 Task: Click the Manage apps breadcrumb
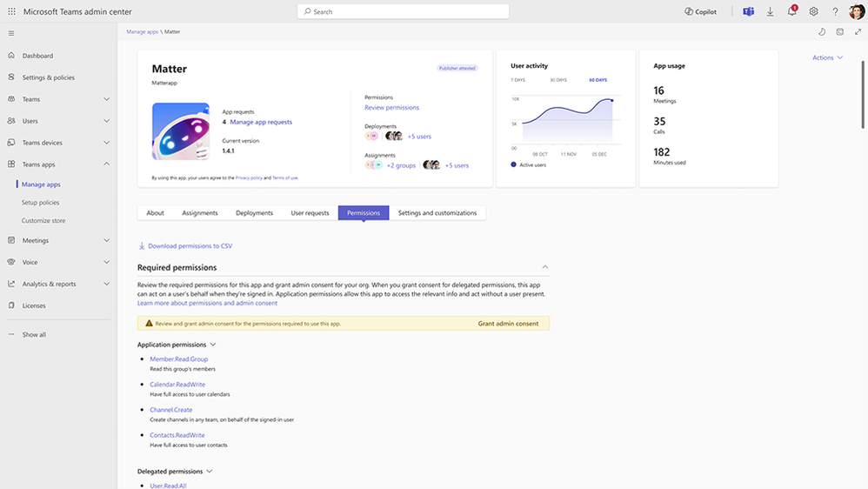[143, 31]
